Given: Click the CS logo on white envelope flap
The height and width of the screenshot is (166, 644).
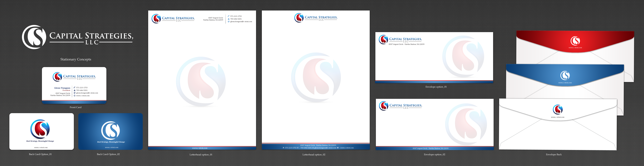Looking at the screenshot, I should (x=558, y=109).
